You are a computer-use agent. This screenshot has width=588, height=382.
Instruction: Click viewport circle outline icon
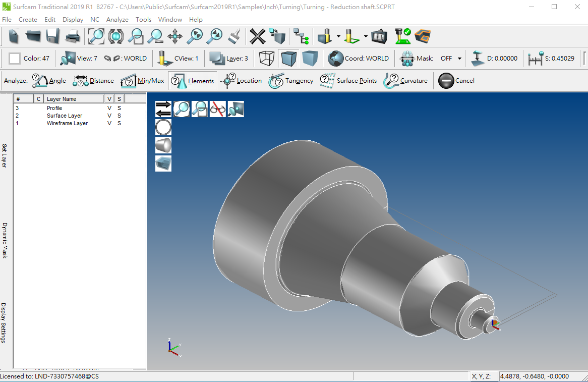(x=163, y=127)
